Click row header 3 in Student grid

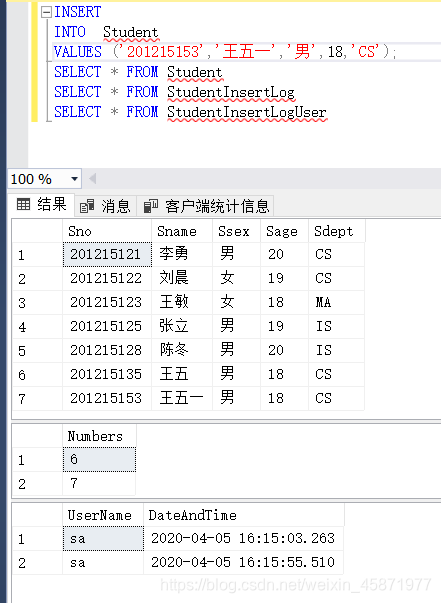pos(37,302)
